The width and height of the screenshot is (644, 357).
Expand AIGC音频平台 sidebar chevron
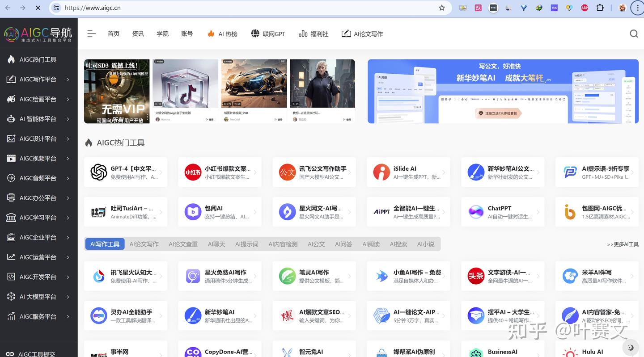coord(68,178)
